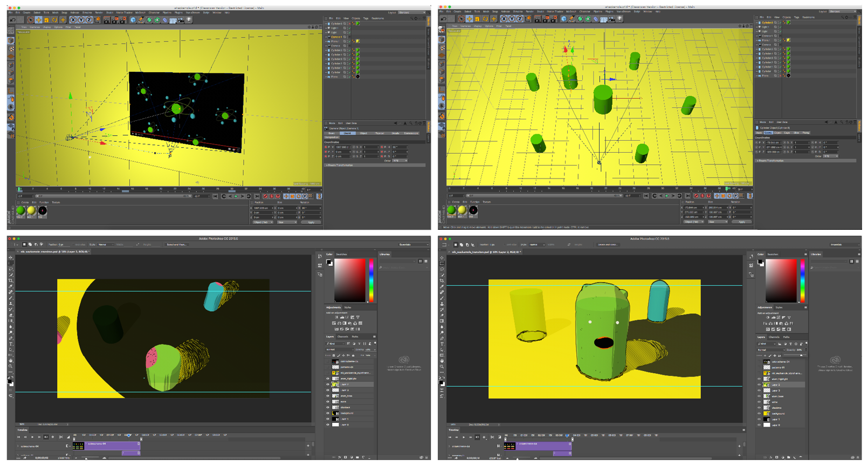
Task: Select Camera.1 object in black-screen Cinema 4D object manager
Action: click(x=335, y=37)
